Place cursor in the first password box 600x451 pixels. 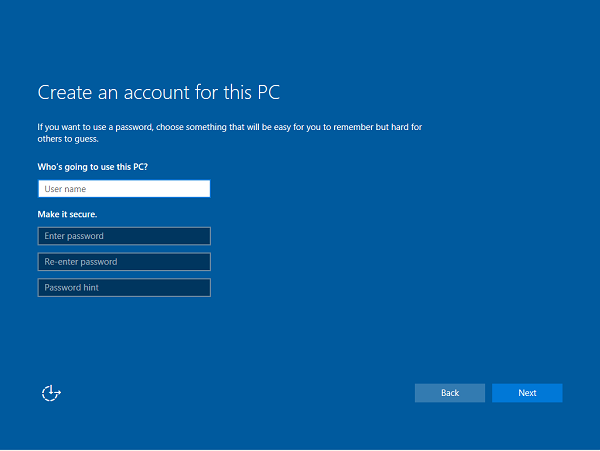click(124, 236)
